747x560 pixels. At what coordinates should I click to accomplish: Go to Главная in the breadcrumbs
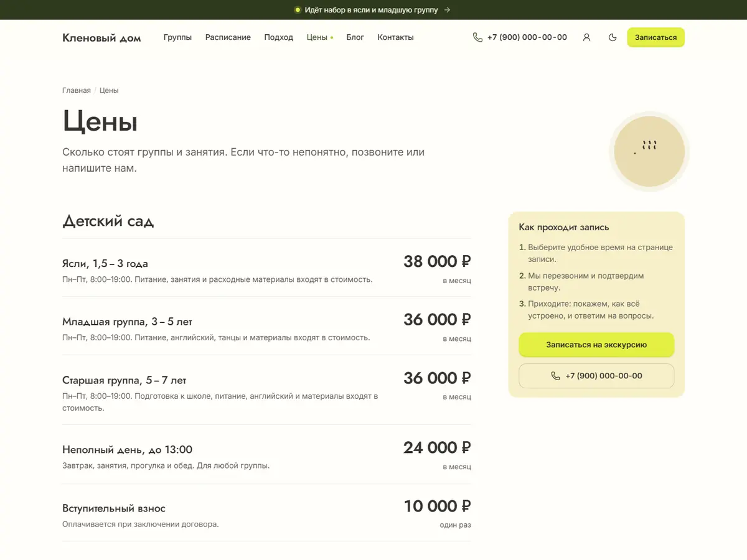coord(77,90)
